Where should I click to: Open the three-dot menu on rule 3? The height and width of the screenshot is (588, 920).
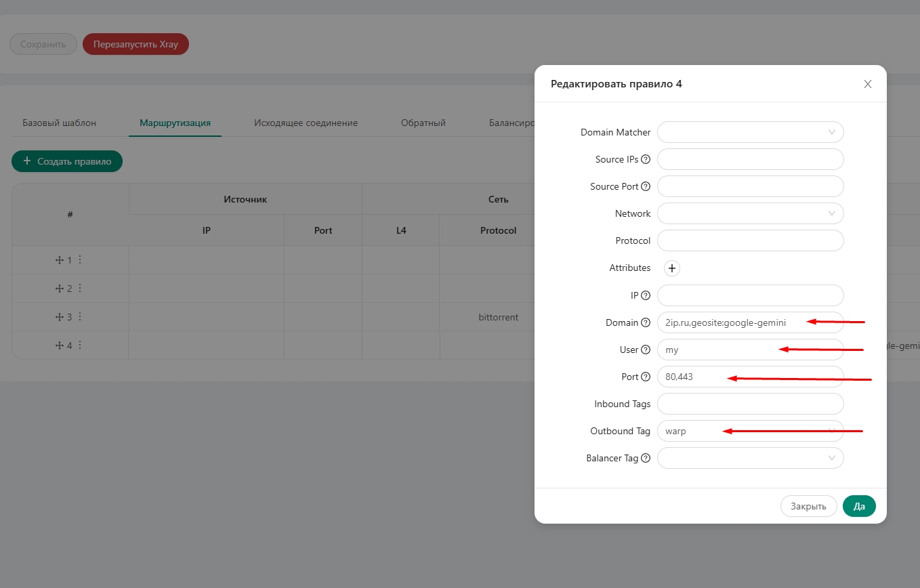(x=79, y=316)
